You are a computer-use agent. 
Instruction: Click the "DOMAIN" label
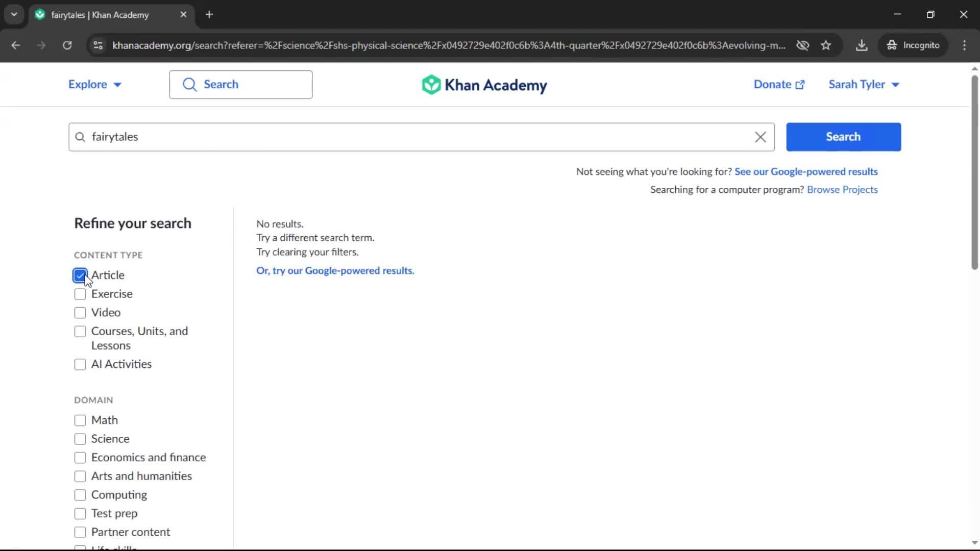tap(93, 400)
